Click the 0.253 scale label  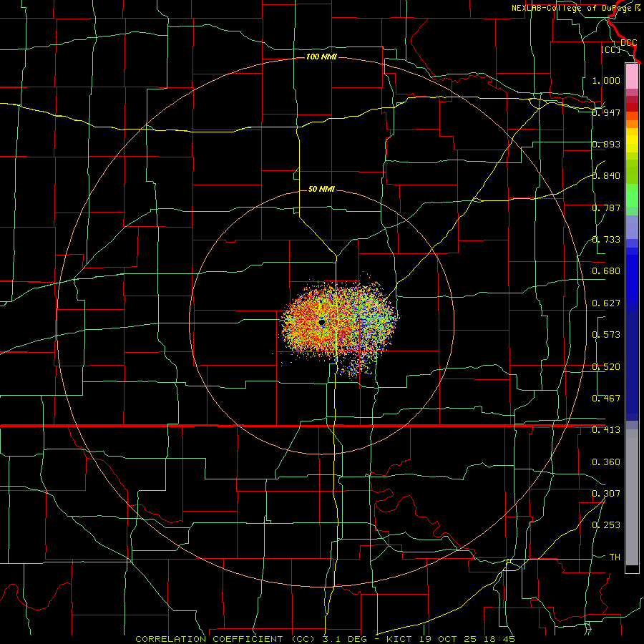[606, 525]
